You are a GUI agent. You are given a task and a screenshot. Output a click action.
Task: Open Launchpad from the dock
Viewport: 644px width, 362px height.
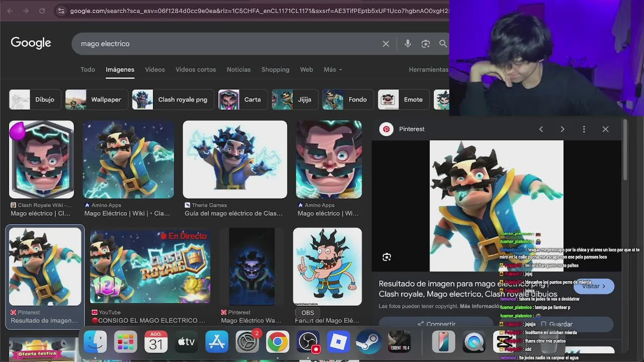(x=125, y=342)
